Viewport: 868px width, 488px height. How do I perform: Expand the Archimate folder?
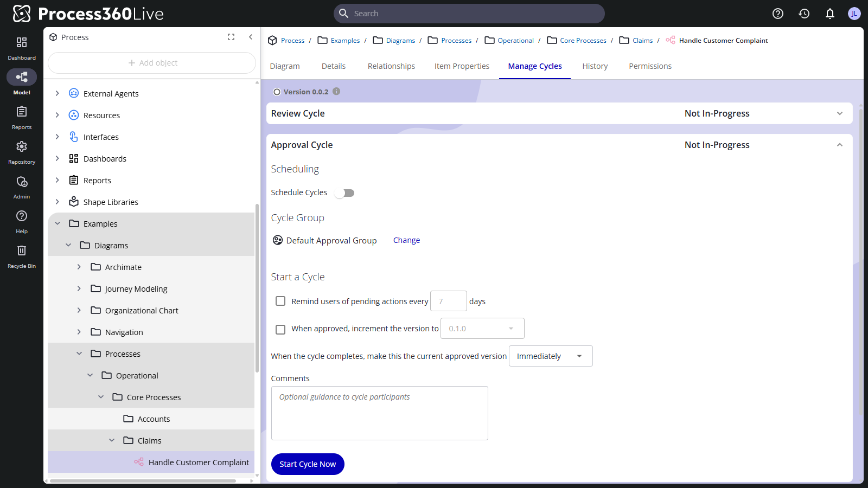(x=79, y=267)
